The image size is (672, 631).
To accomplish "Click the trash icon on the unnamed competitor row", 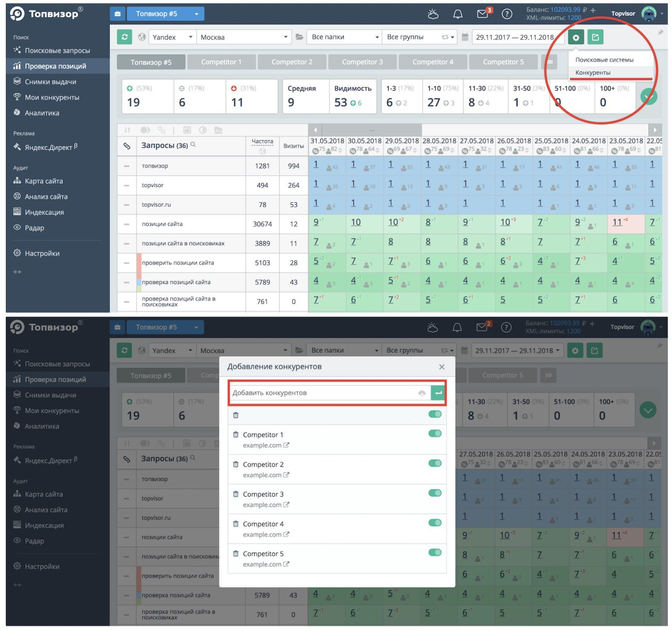I will [x=236, y=415].
